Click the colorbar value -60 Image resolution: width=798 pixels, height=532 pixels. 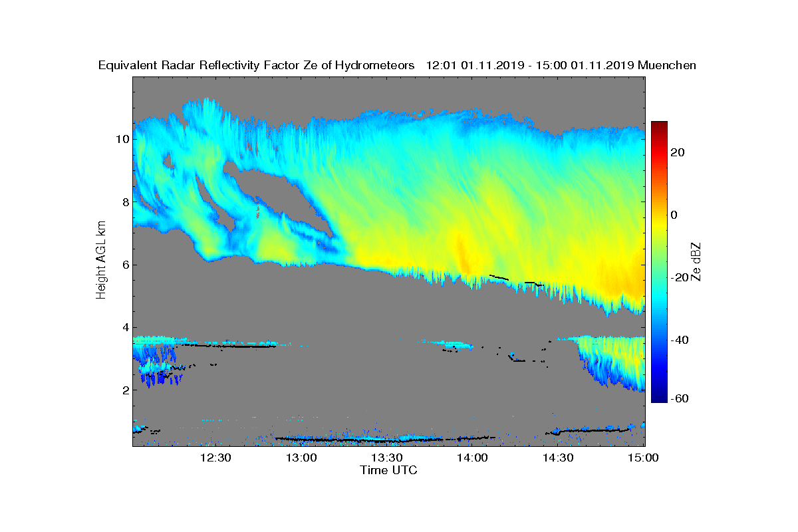coord(680,398)
